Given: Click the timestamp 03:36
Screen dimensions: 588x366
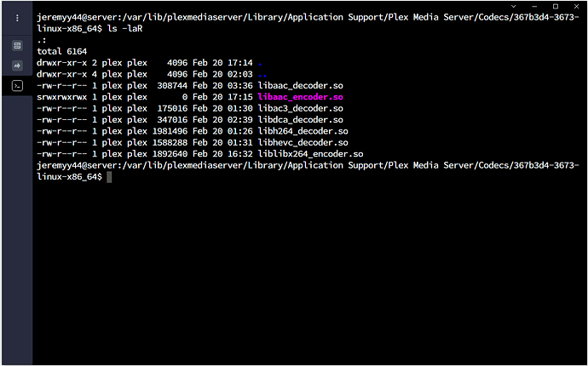Looking at the screenshot, I should click(240, 85).
